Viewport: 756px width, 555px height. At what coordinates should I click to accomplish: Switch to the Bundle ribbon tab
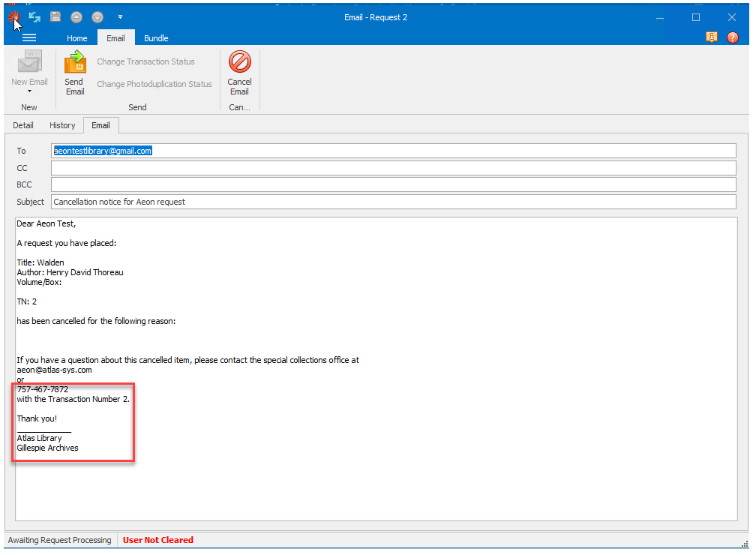click(155, 37)
